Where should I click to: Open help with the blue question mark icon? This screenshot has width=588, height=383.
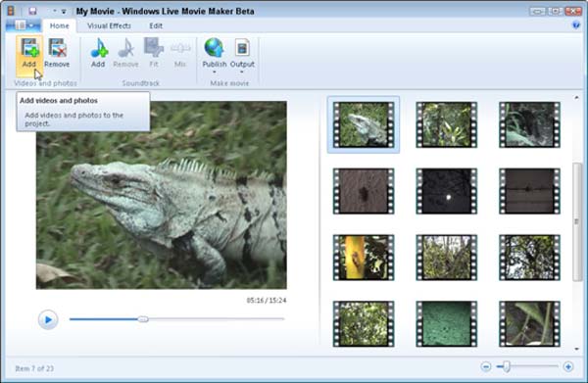pos(576,25)
